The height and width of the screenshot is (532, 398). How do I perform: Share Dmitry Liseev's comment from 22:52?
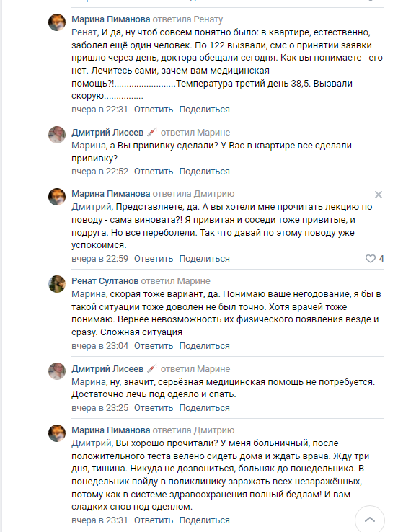[x=204, y=172]
